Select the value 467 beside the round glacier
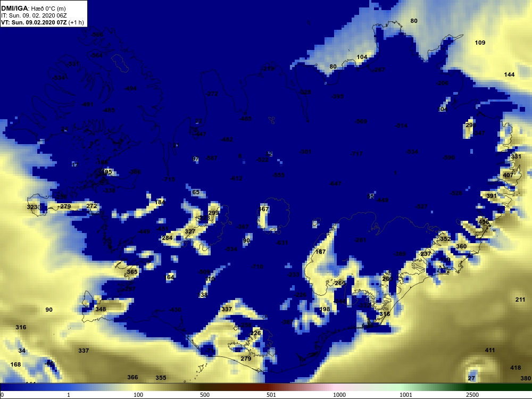The image size is (532, 399). (x=264, y=209)
